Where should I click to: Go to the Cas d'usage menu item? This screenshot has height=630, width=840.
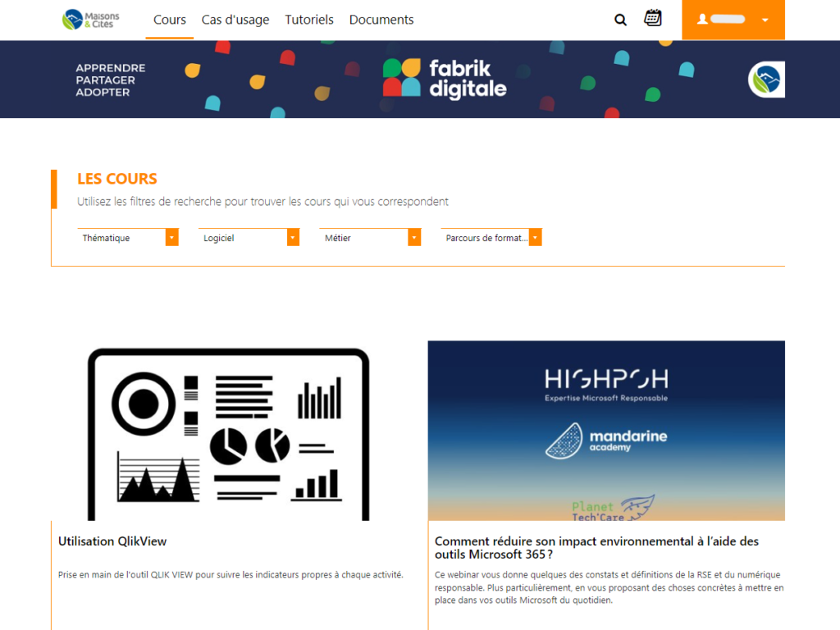point(235,20)
